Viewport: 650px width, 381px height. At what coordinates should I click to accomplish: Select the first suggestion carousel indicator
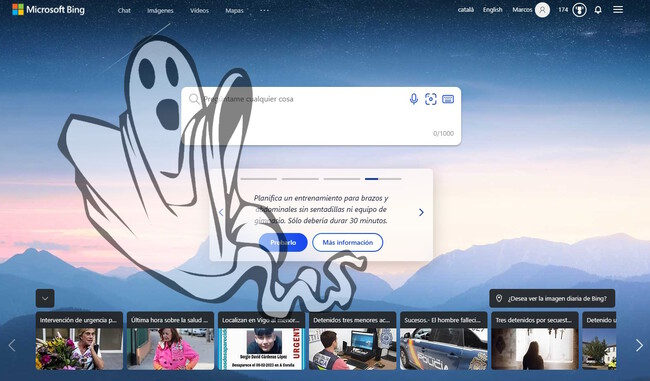click(x=259, y=179)
